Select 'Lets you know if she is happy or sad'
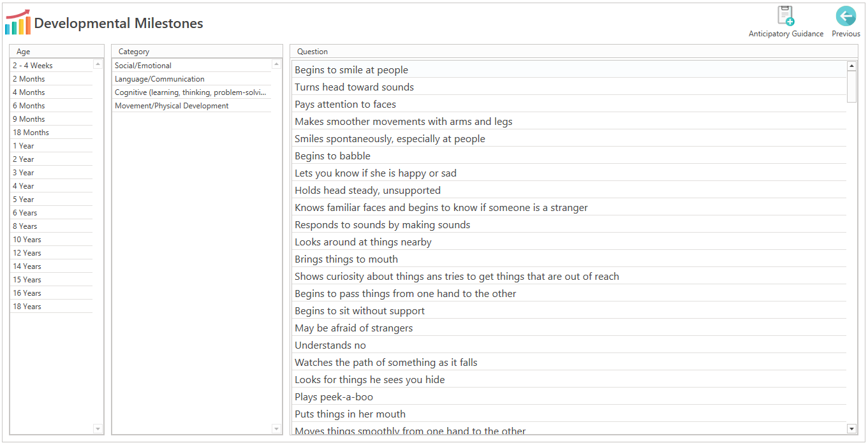Image resolution: width=868 pixels, height=443 pixels. point(570,173)
